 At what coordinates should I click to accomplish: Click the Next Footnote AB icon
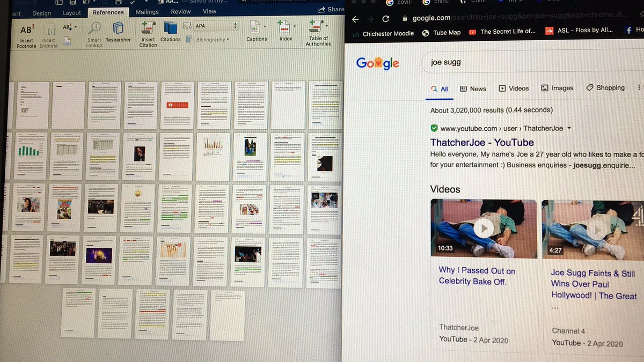pos(68,27)
